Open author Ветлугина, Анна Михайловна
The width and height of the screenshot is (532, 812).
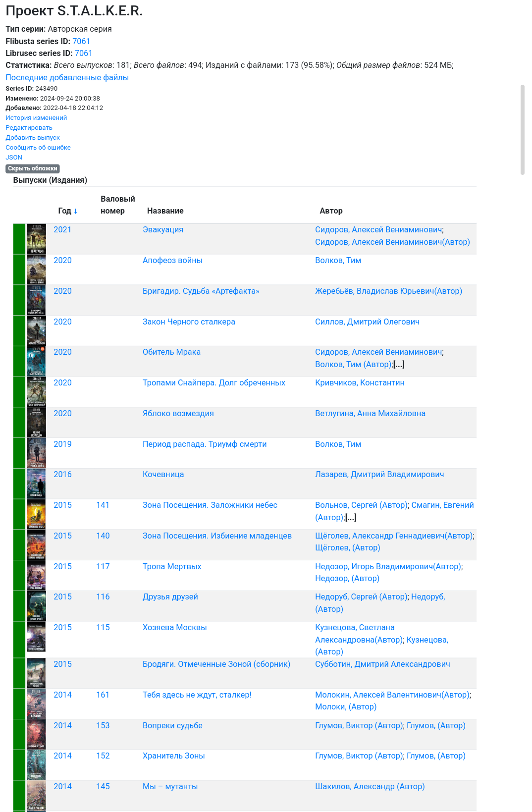pyautogui.click(x=370, y=414)
